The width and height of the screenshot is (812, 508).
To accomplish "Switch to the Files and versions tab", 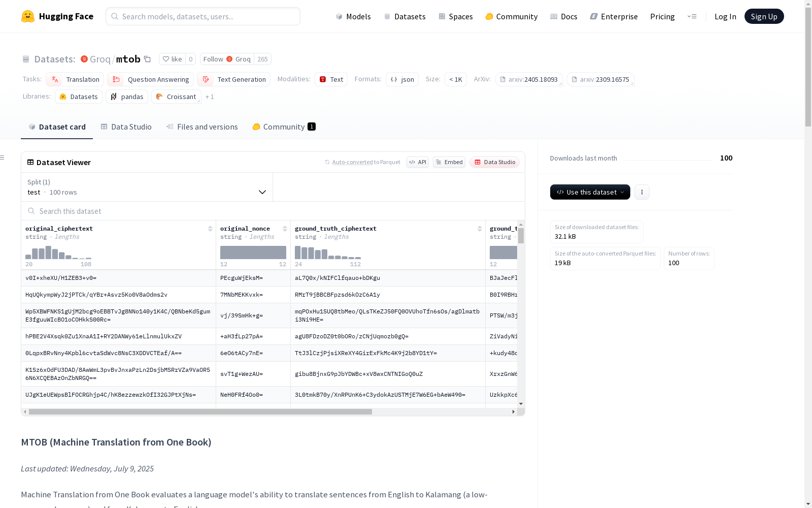I will pyautogui.click(x=202, y=127).
